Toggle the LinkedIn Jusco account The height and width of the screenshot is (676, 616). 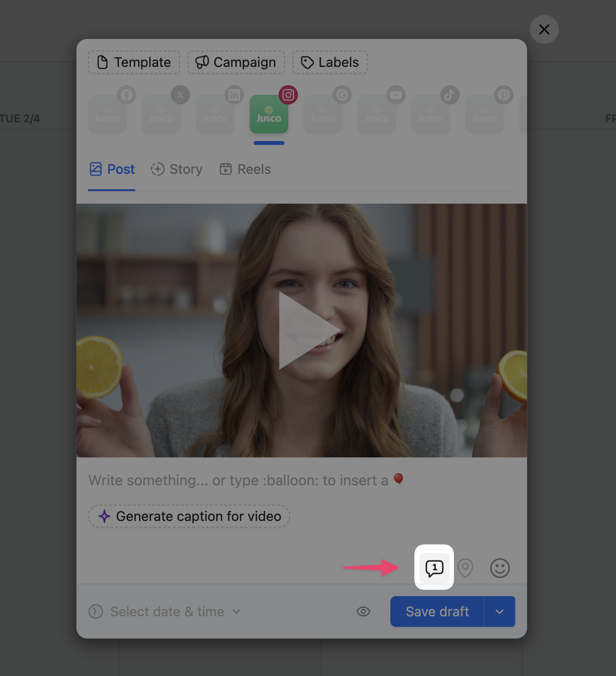(215, 114)
